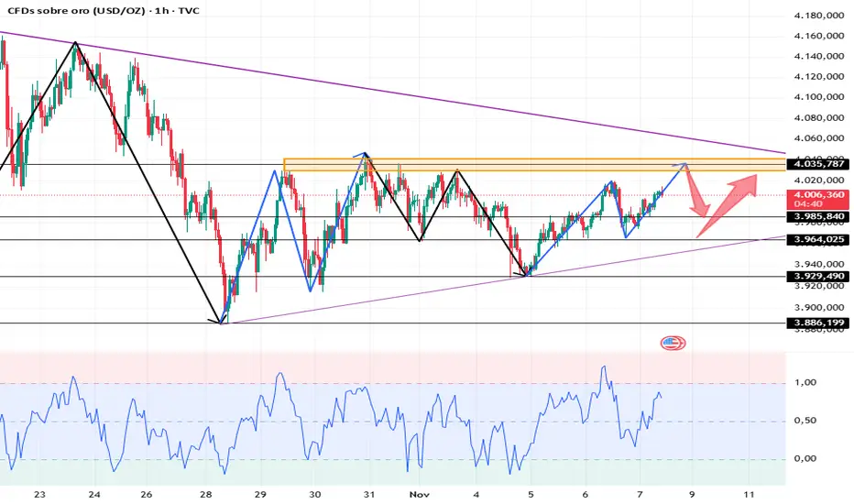Select the date label 6 on time axis
The height and width of the screenshot is (504, 854).
point(586,495)
